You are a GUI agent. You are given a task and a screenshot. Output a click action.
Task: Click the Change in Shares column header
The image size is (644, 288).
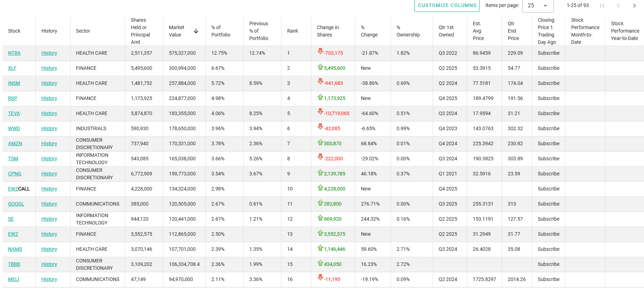point(328,31)
